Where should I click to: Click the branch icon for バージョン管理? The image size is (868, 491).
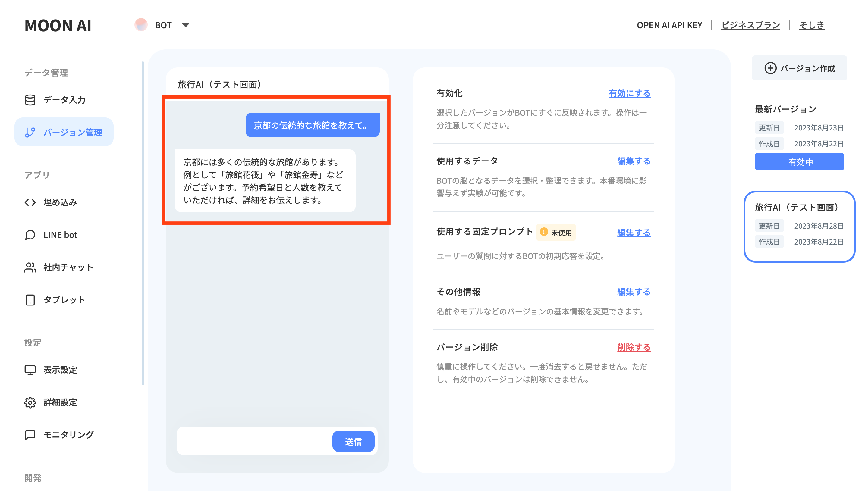(x=30, y=132)
